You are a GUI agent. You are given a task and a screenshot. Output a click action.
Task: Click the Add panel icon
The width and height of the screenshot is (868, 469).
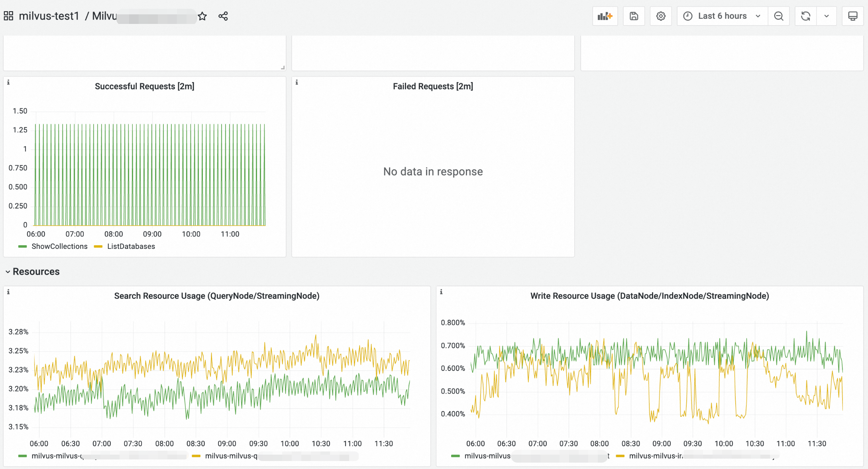coord(605,16)
